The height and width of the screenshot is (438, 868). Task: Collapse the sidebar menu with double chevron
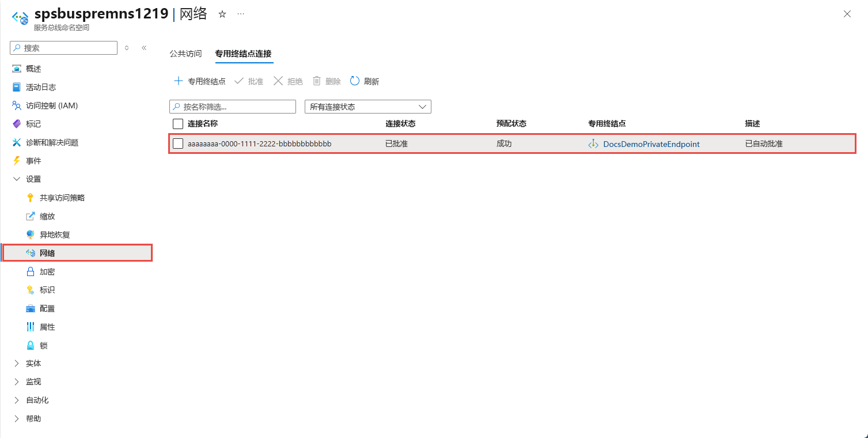click(x=144, y=48)
